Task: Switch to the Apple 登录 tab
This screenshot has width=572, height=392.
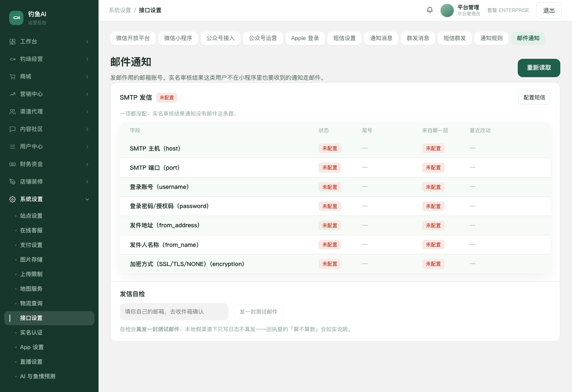Action: [x=305, y=38]
